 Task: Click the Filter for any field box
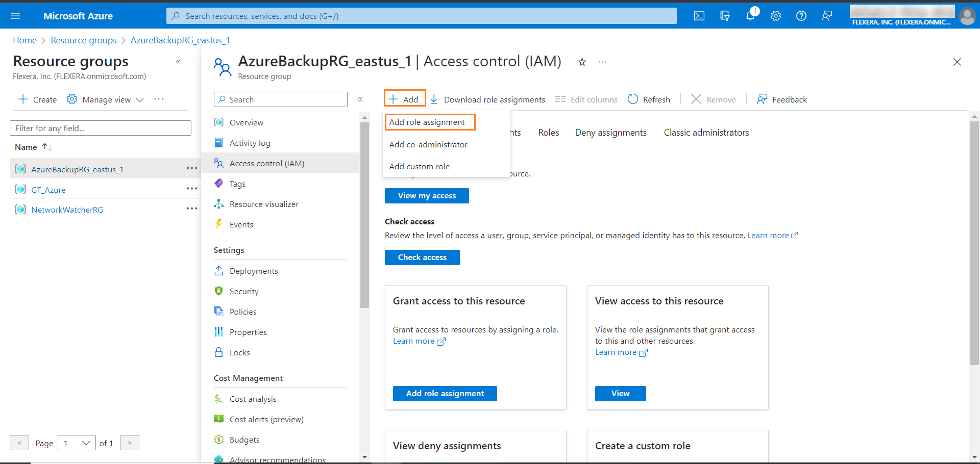[101, 128]
